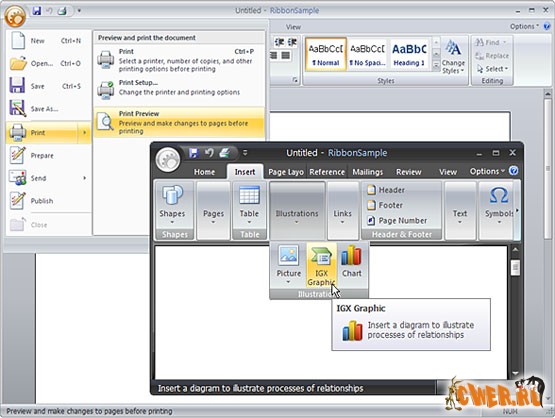555x418 pixels.
Task: Apply the Heading 1 style
Action: (x=409, y=55)
